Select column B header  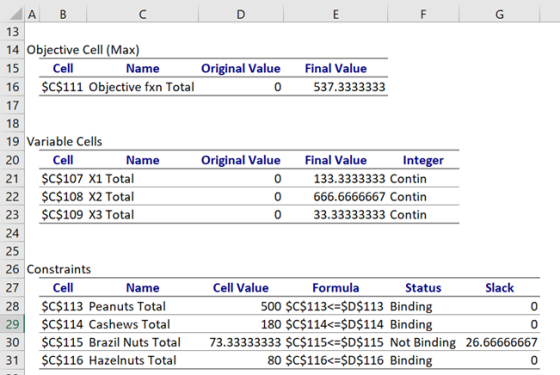(x=63, y=14)
